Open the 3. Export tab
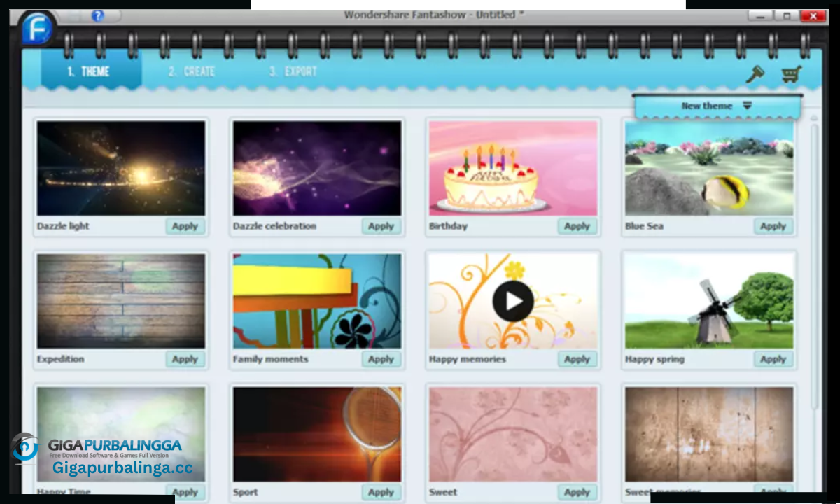 (293, 71)
